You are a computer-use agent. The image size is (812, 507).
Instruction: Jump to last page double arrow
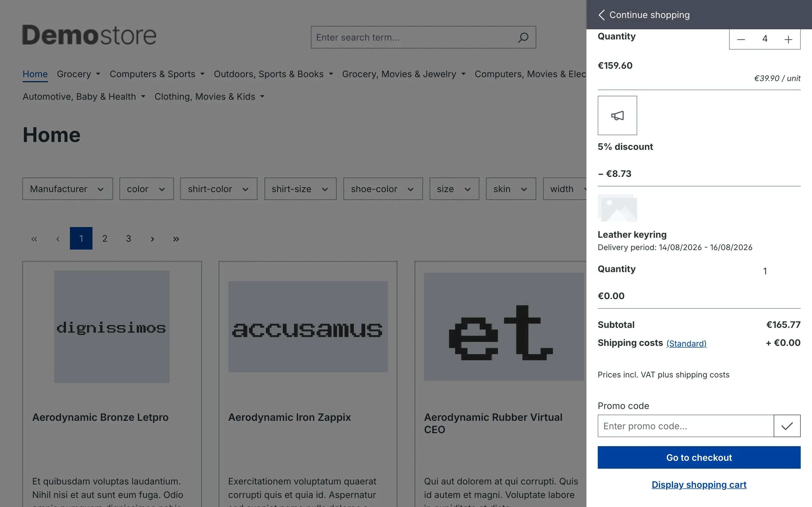click(176, 238)
